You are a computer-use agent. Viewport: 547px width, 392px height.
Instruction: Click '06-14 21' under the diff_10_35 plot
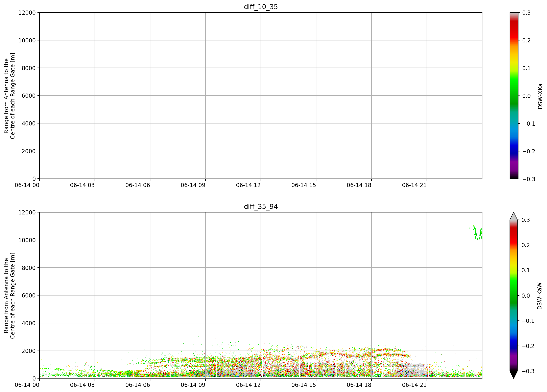click(x=414, y=185)
